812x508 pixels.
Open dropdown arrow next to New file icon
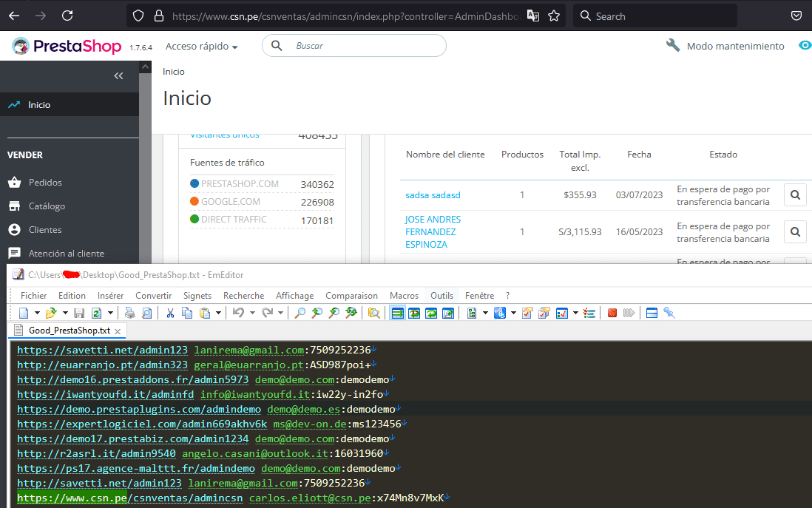35,313
